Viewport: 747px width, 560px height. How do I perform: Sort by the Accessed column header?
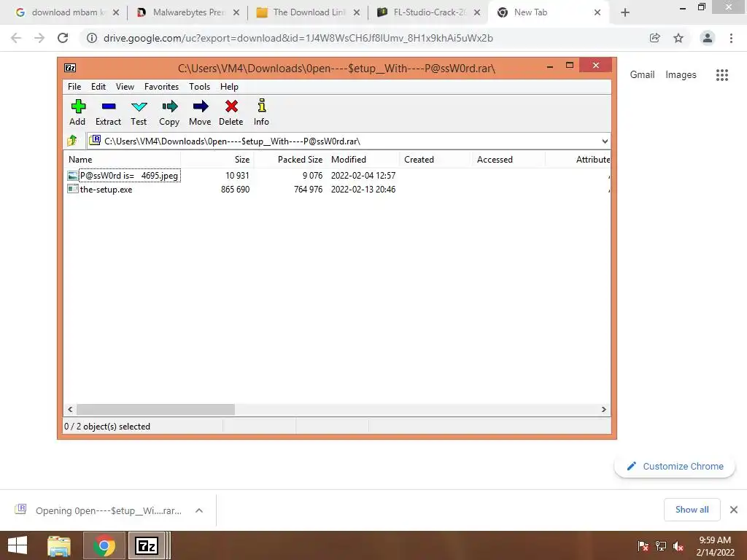click(508, 160)
